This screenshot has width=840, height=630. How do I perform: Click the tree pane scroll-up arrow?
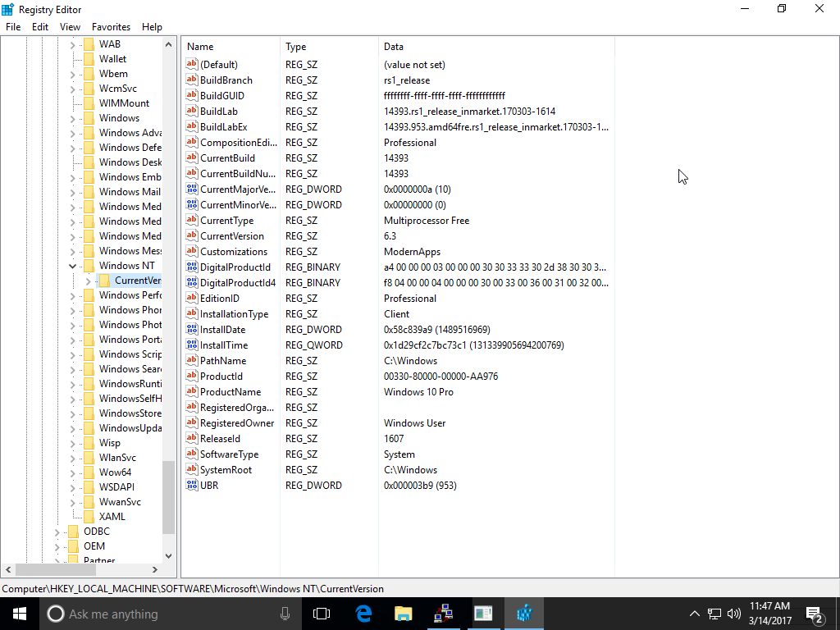[x=169, y=44]
